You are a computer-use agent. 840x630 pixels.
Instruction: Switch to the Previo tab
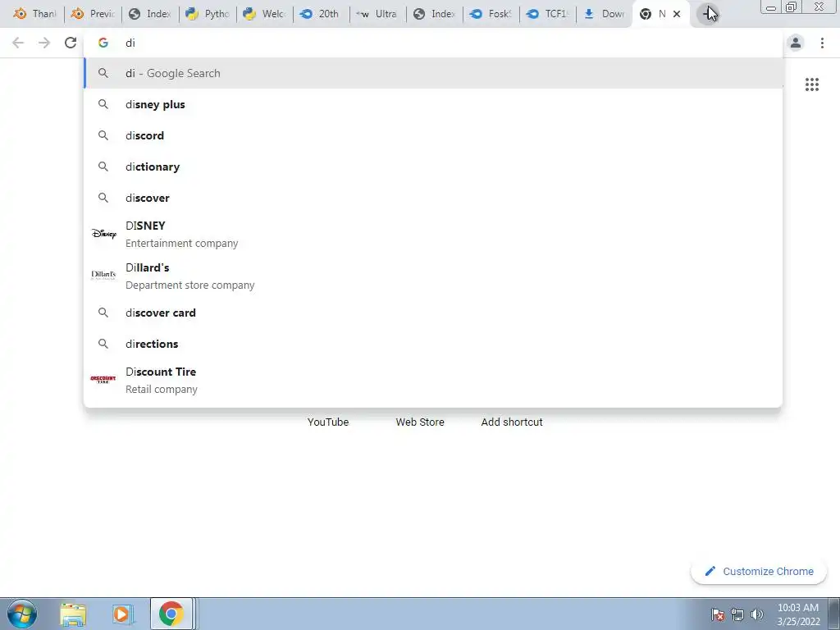(93, 14)
